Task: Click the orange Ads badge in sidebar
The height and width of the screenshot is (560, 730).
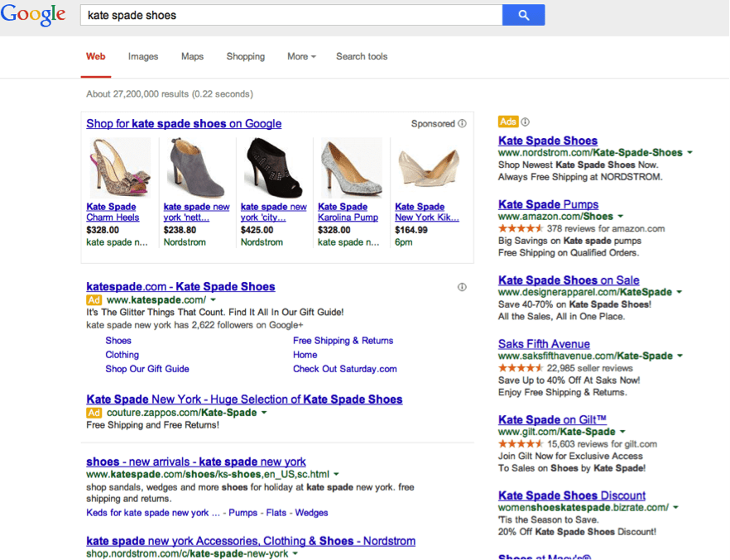Action: tap(508, 122)
